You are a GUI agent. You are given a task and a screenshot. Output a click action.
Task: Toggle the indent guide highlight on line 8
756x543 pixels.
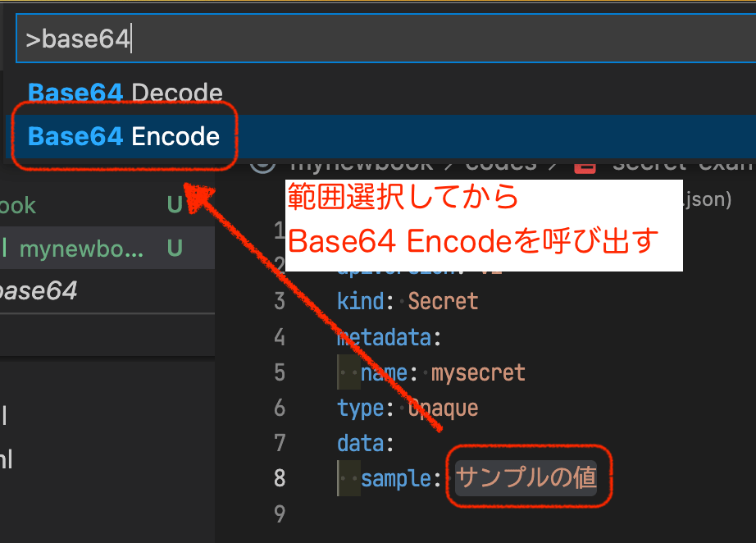[348, 478]
